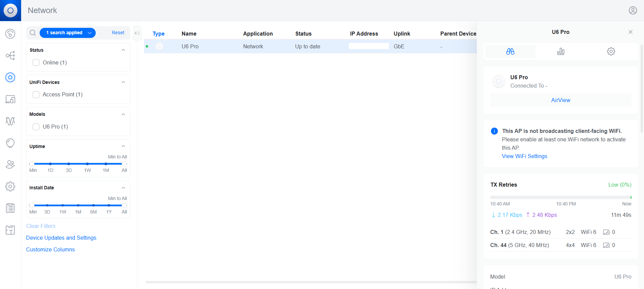Collapse the Models filter section

123,114
